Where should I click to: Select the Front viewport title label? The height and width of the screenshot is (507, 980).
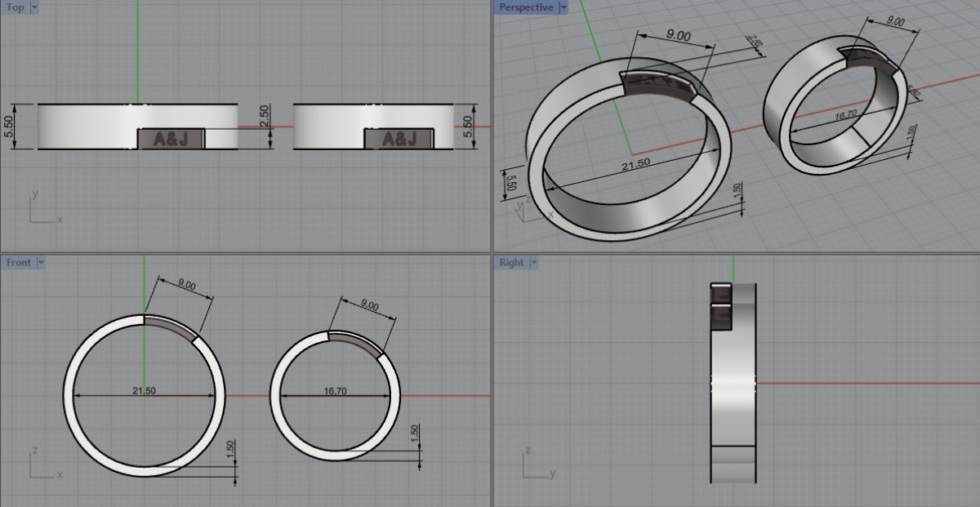coord(19,263)
